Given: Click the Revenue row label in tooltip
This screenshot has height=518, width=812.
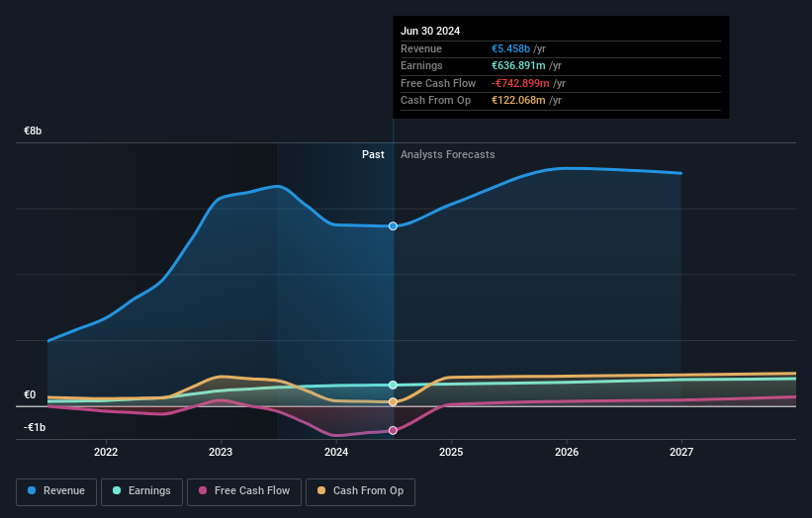Looking at the screenshot, I should (x=421, y=48).
